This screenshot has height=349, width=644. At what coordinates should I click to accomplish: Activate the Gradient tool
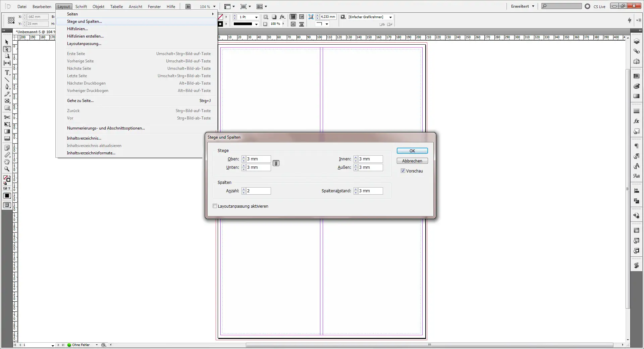tap(7, 131)
